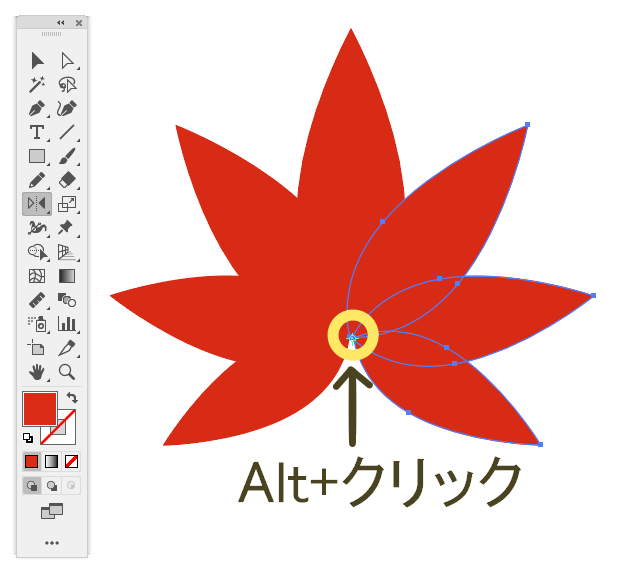Select the Gradient tool
Image resolution: width=621 pixels, height=576 pixels.
(67, 276)
